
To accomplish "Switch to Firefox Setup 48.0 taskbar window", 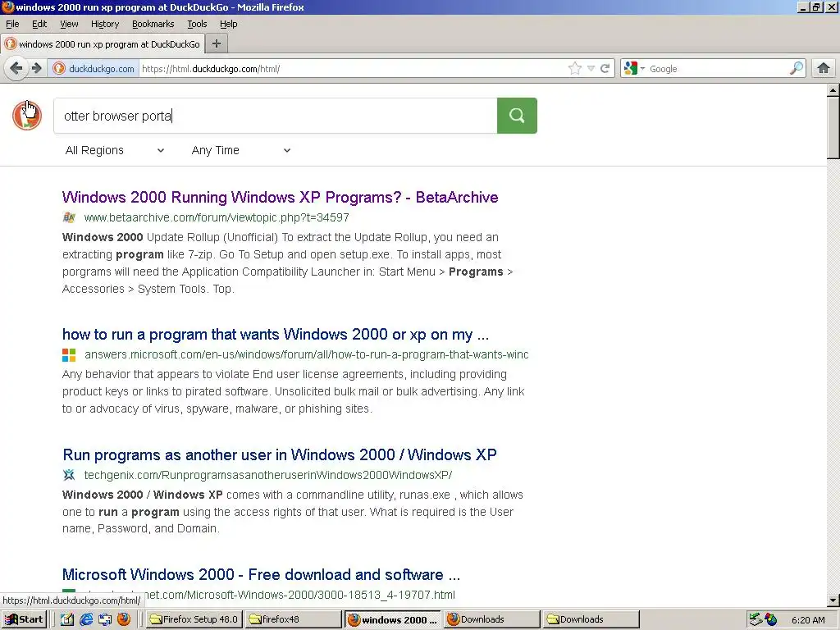I will click(194, 619).
